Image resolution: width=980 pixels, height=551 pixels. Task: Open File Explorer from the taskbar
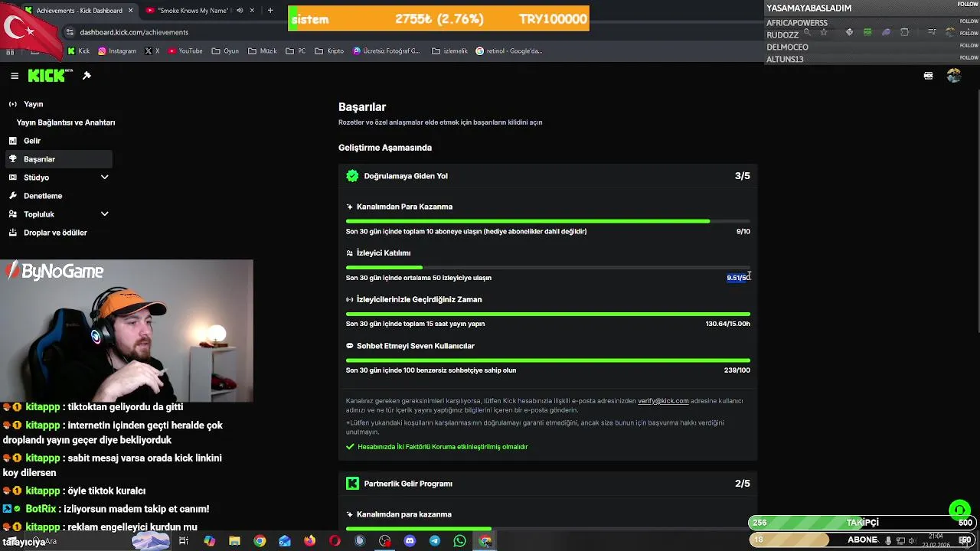tap(234, 541)
